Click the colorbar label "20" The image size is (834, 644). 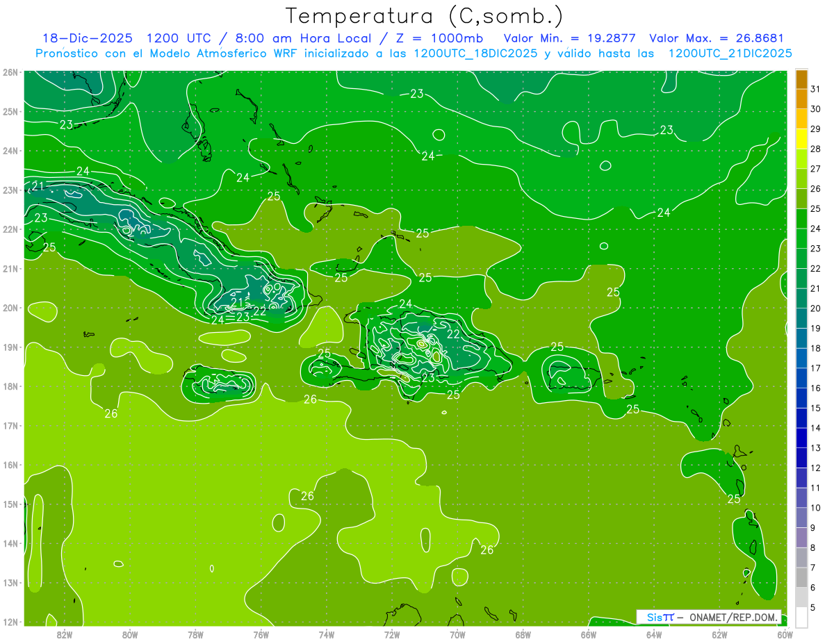click(815, 308)
